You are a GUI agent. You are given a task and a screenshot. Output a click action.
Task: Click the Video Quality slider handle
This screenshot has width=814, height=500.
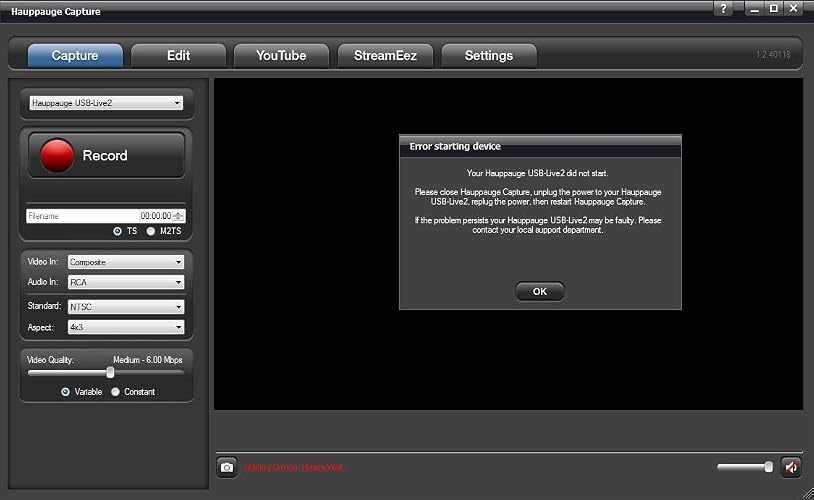[x=110, y=372]
